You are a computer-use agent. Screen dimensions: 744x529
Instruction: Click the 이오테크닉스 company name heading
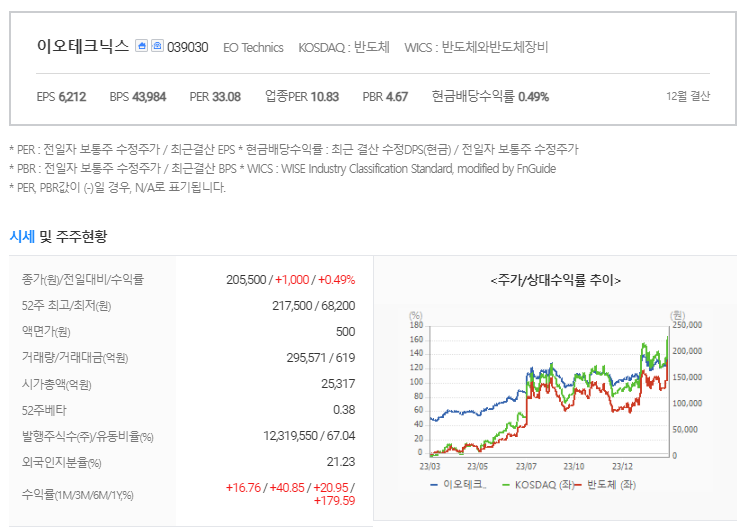(83, 46)
